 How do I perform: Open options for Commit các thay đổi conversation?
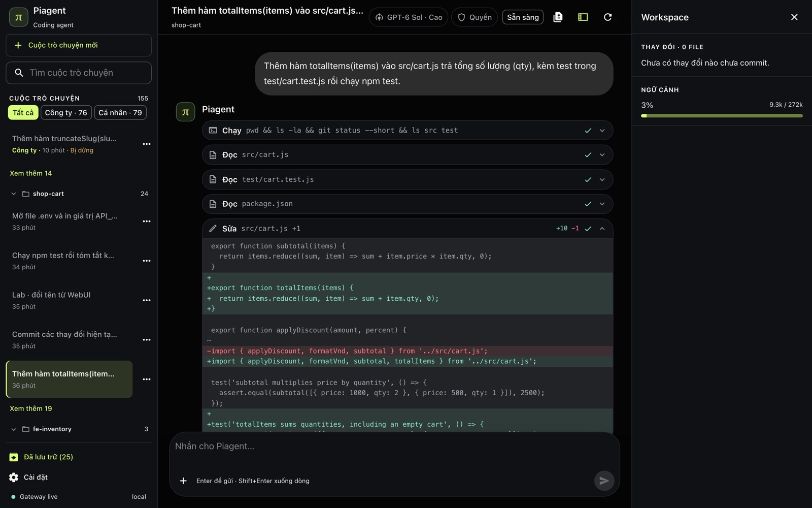tap(147, 339)
